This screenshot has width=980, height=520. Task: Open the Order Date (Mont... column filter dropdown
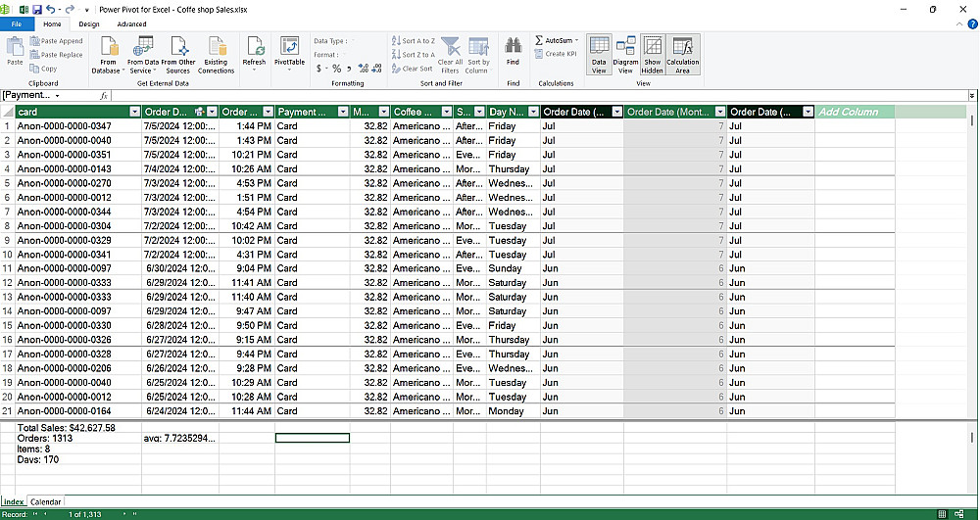pyautogui.click(x=720, y=112)
